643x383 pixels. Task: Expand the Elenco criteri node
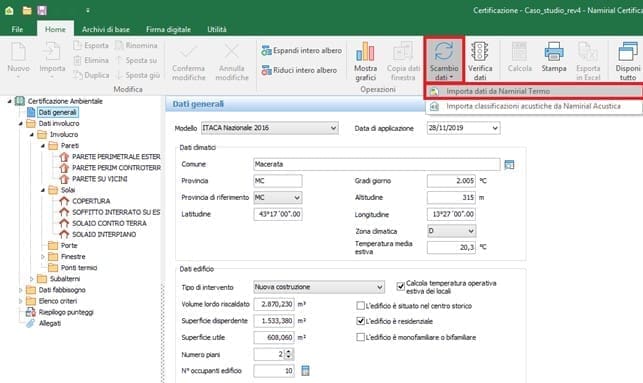(21, 301)
